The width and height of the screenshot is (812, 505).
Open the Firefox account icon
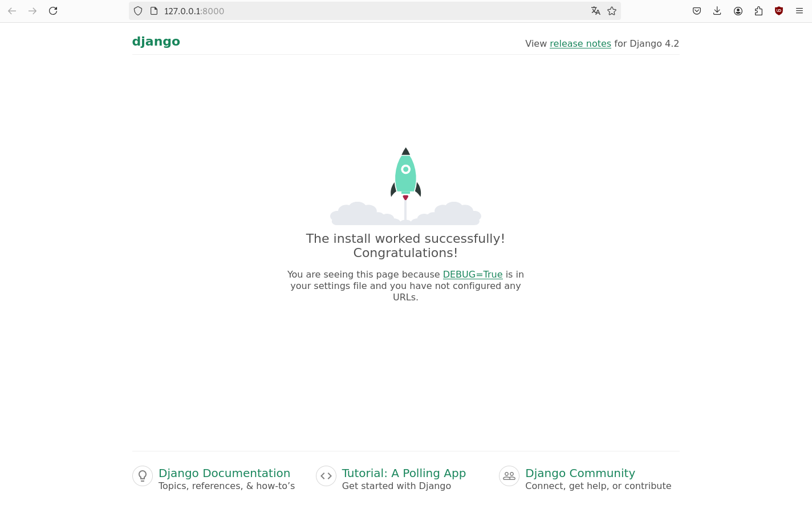[738, 11]
